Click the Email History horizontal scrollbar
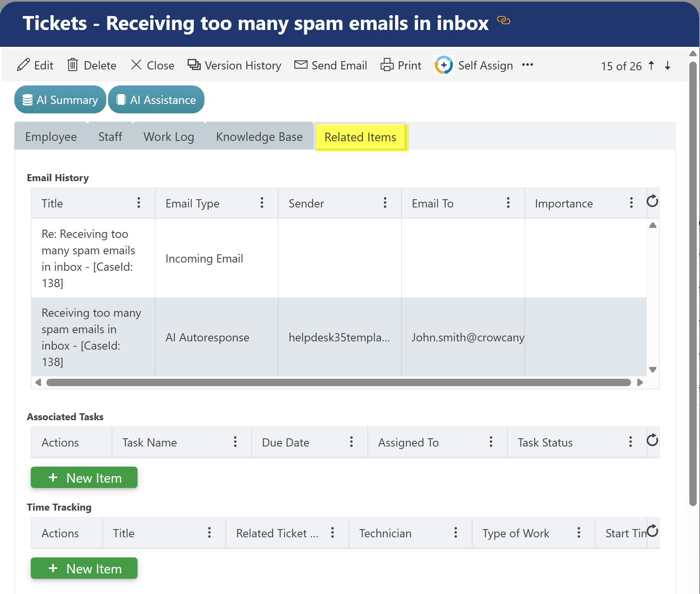Screen dimensions: 700x594 click(338, 382)
